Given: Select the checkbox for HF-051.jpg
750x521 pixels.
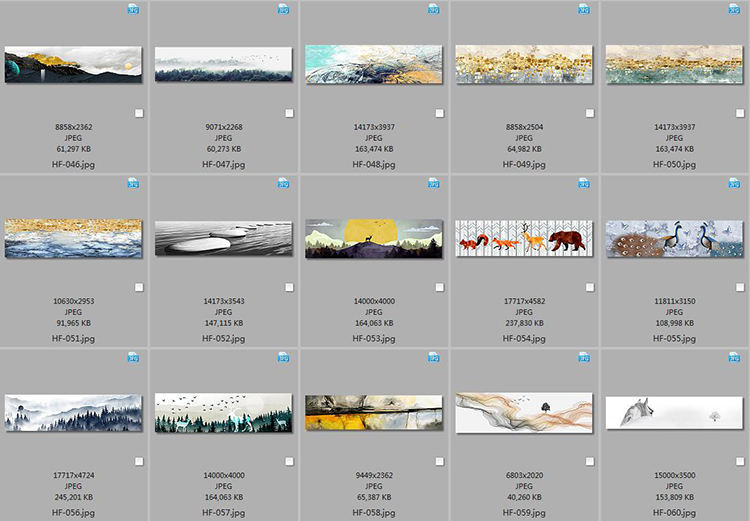Looking at the screenshot, I should click(139, 288).
